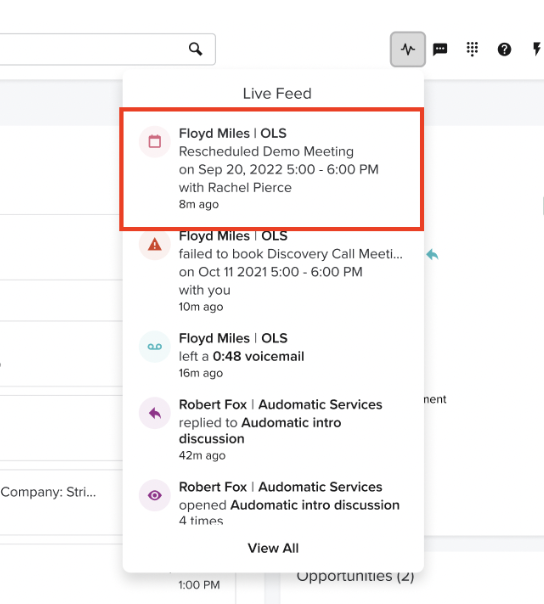Click the voicemail icon for Floyd Miles

[155, 347]
